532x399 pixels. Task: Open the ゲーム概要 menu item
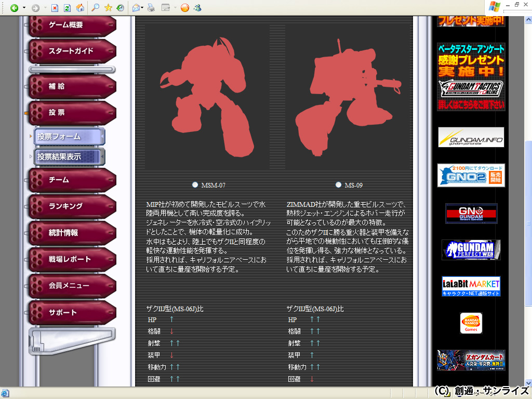click(x=72, y=25)
